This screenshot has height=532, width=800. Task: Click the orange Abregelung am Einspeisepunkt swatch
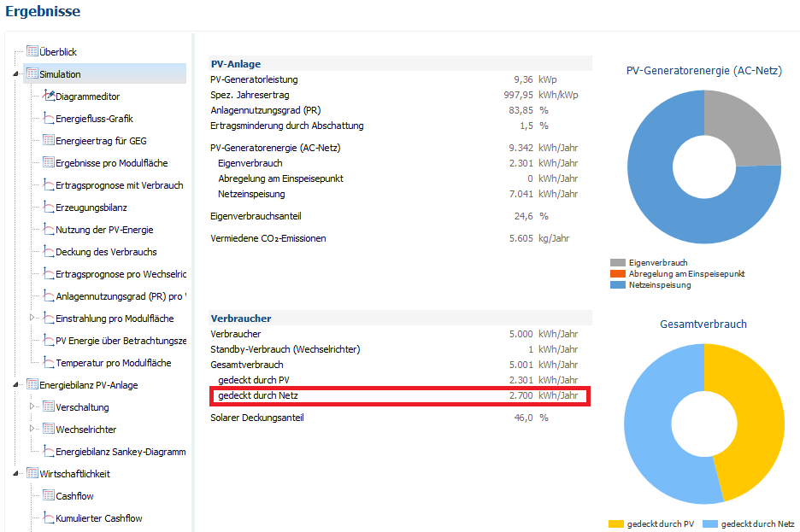pyautogui.click(x=617, y=274)
